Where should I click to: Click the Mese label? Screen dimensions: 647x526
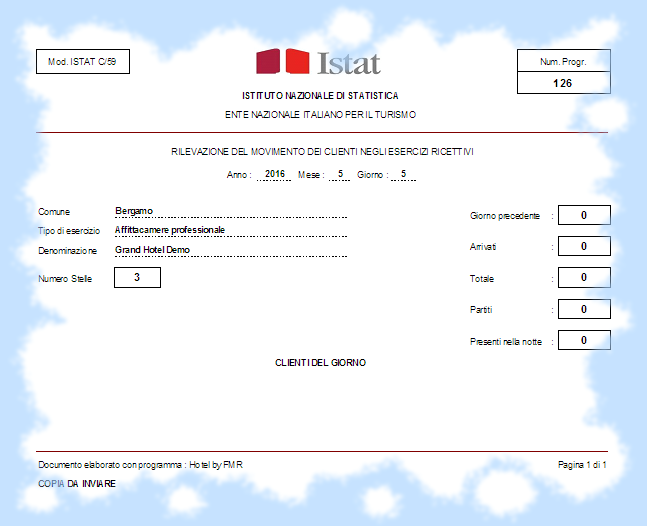311,175
